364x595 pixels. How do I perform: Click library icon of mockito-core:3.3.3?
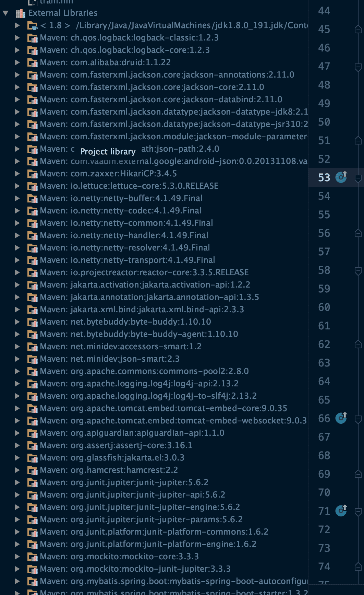click(x=32, y=557)
